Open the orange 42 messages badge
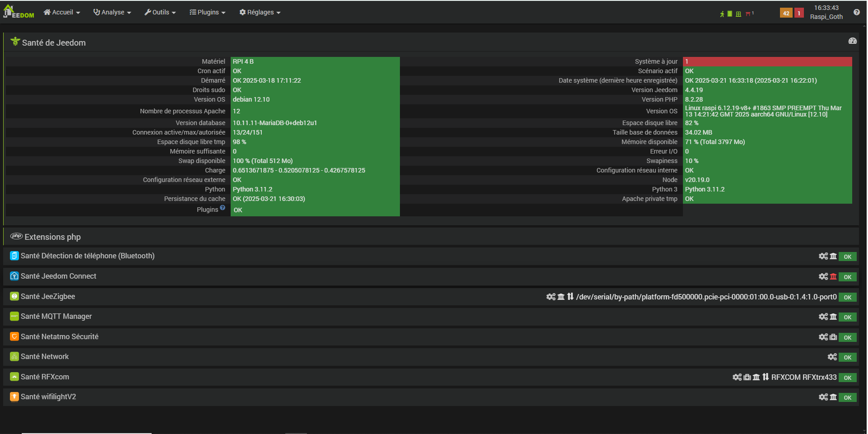 [x=786, y=13]
